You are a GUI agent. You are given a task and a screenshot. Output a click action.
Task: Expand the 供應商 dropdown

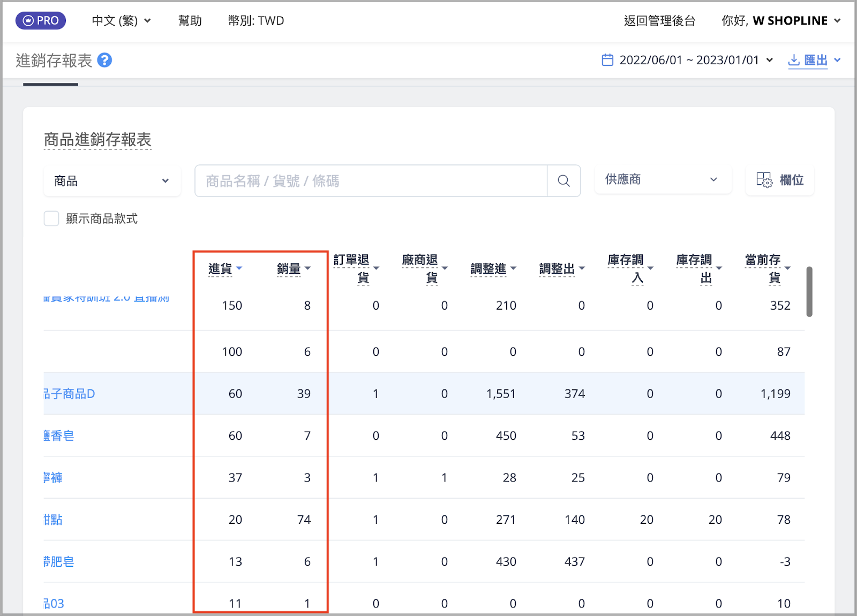[x=663, y=179]
